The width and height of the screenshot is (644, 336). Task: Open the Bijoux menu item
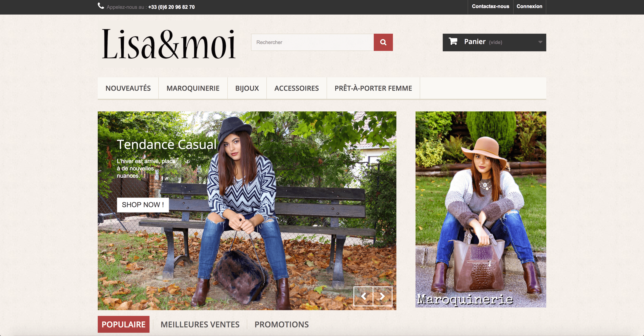(247, 88)
